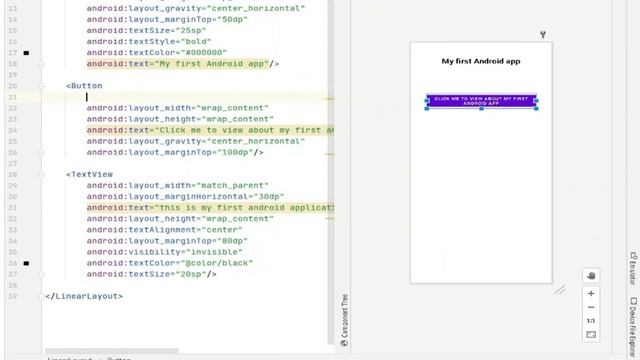The width and height of the screenshot is (640, 360).
Task: Click the fold end marker on line 37
Action: [x=42, y=274]
